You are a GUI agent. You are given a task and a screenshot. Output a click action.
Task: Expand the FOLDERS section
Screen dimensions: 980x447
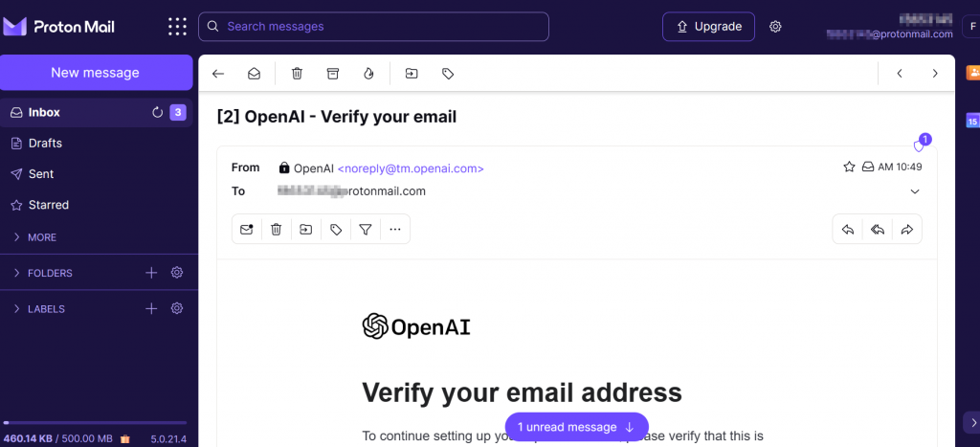pos(49,273)
